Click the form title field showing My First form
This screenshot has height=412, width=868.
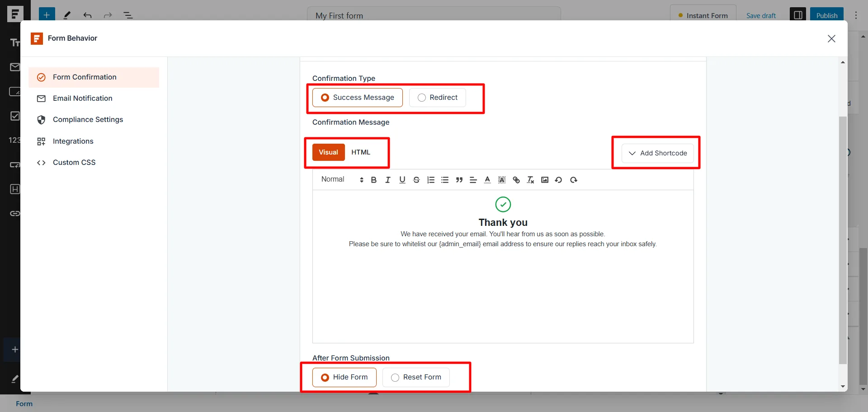point(433,15)
